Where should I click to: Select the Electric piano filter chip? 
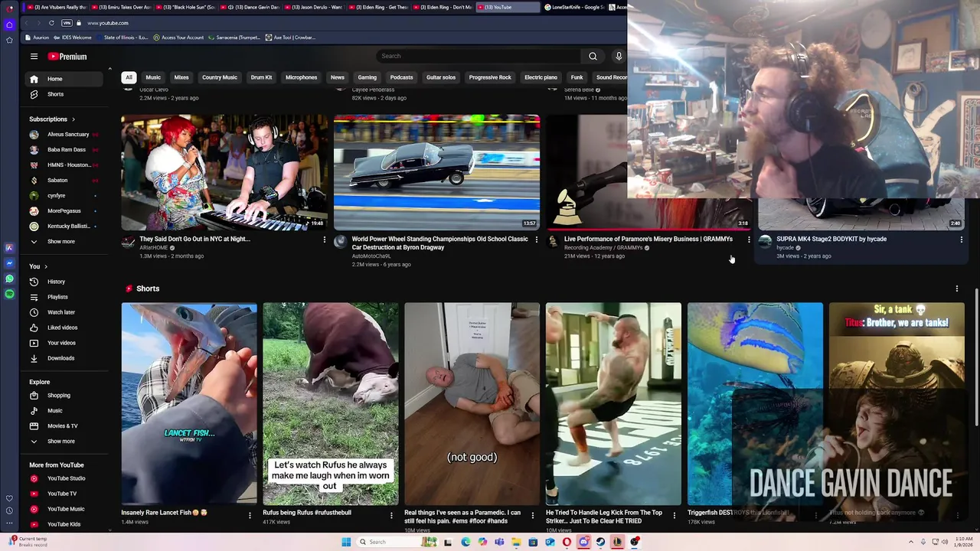(x=541, y=77)
